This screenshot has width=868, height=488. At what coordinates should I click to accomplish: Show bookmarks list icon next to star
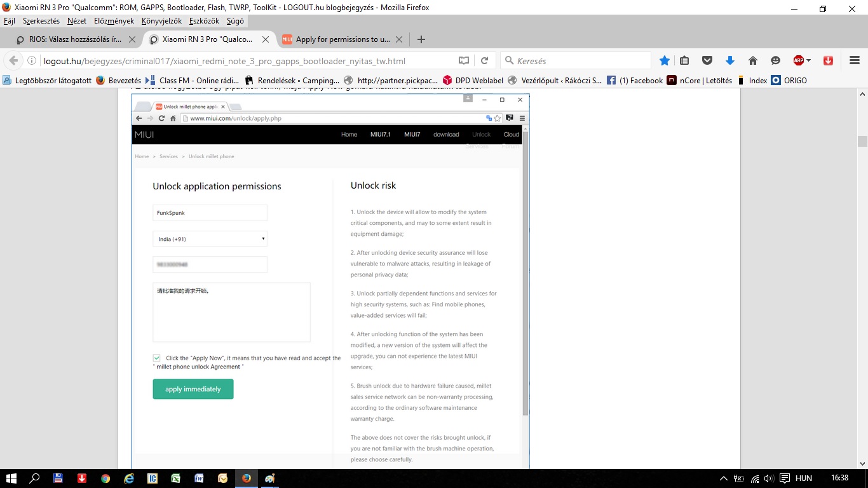684,60
